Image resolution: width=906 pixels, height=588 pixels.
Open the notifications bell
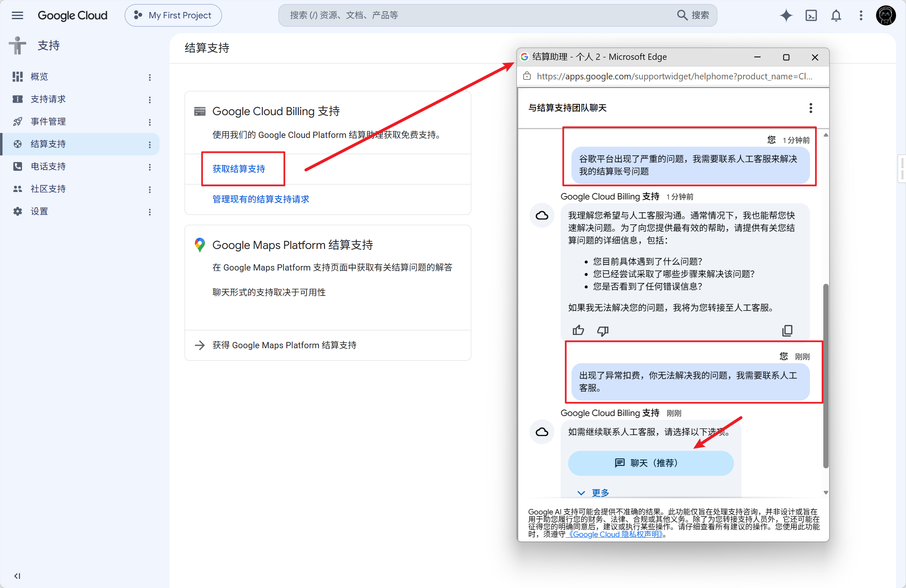pyautogui.click(x=836, y=15)
